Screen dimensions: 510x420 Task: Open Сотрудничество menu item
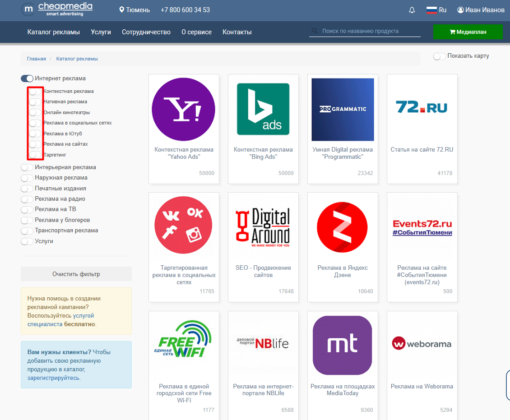coord(146,32)
